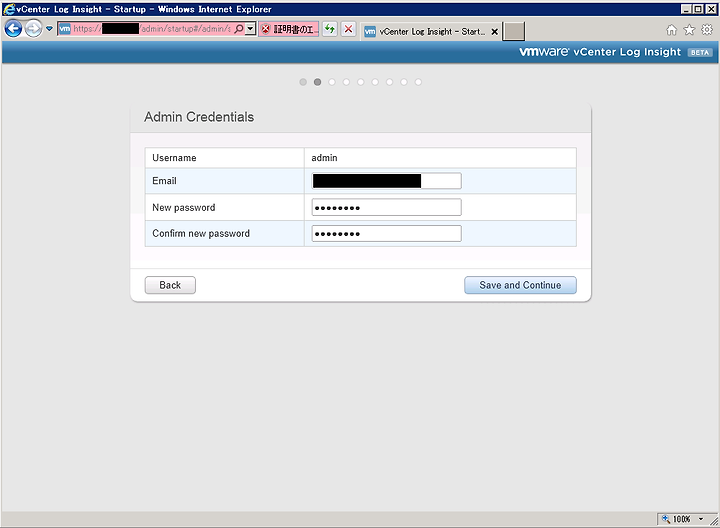Go back with the browser Back arrow

click(x=13, y=29)
